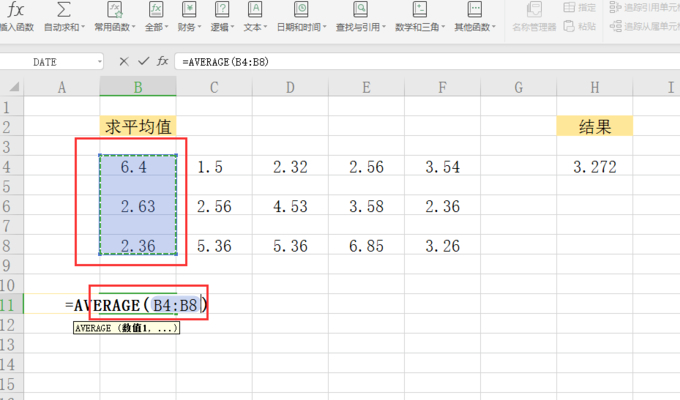This screenshot has width=680, height=400.
Task: Expand the Text (文本) dropdown arrow
Action: [265, 27]
